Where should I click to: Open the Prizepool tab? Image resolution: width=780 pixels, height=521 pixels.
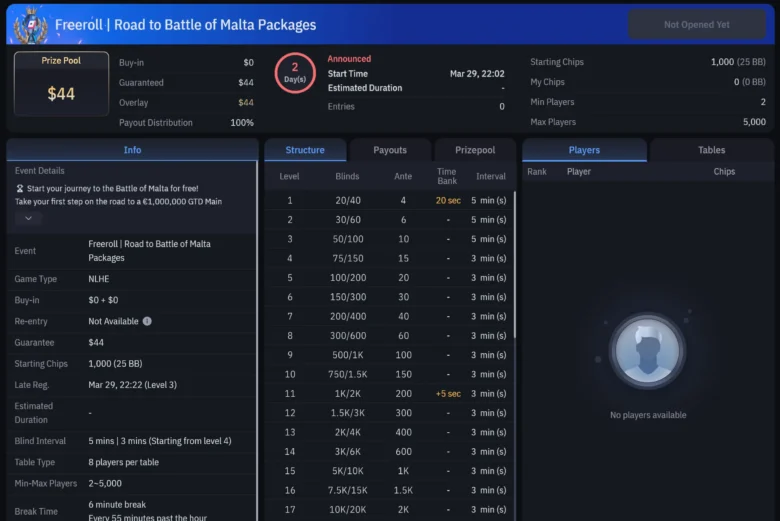point(475,150)
